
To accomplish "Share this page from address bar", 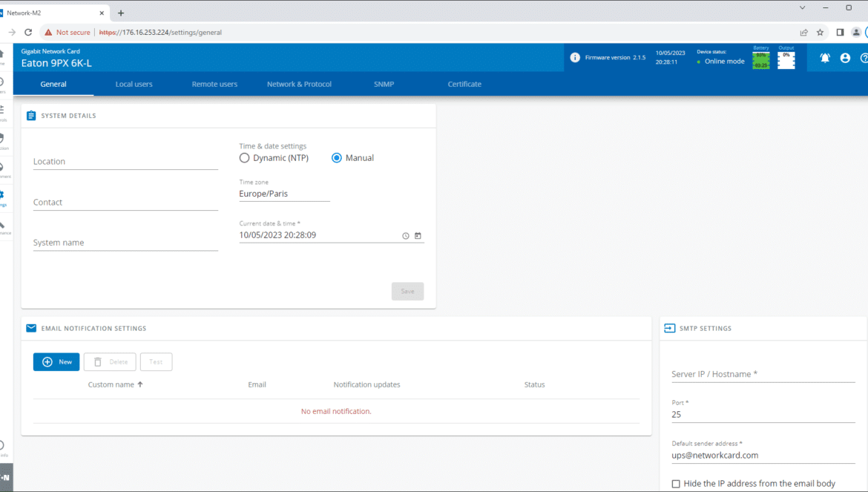I will coord(803,32).
